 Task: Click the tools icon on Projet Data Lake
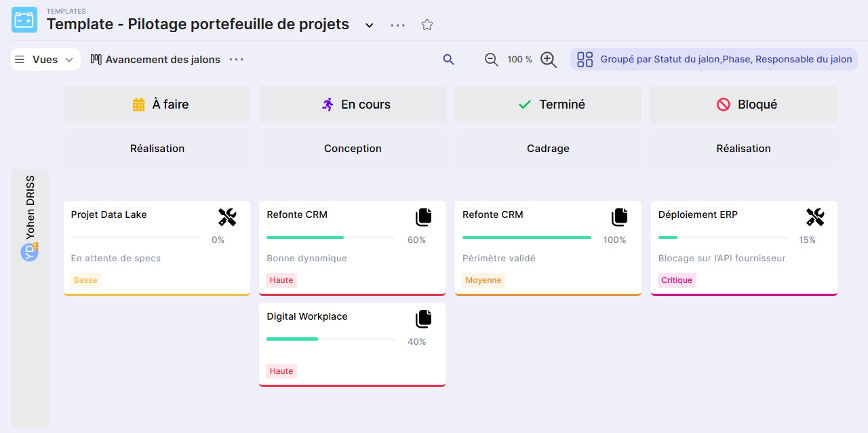tap(227, 217)
